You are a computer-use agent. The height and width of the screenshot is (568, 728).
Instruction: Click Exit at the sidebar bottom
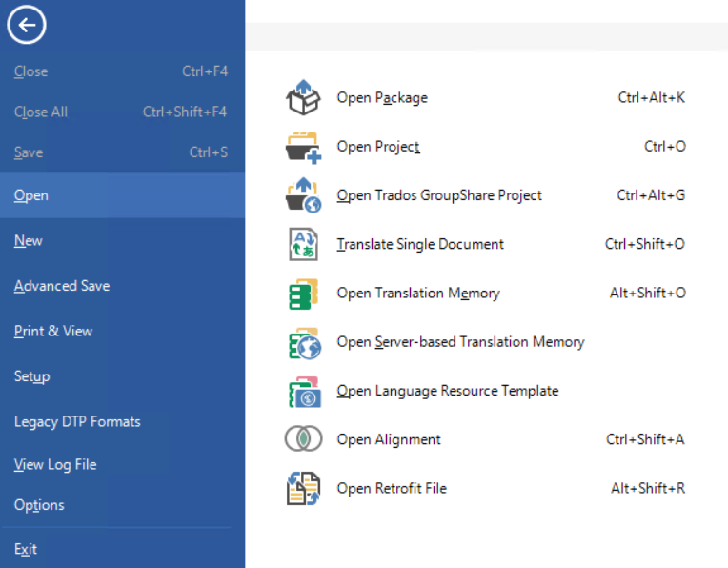(x=26, y=550)
